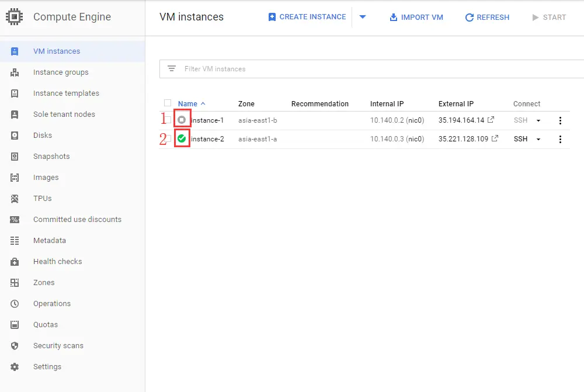The image size is (584, 392).
Task: Click the Operations clock icon
Action: click(x=15, y=304)
